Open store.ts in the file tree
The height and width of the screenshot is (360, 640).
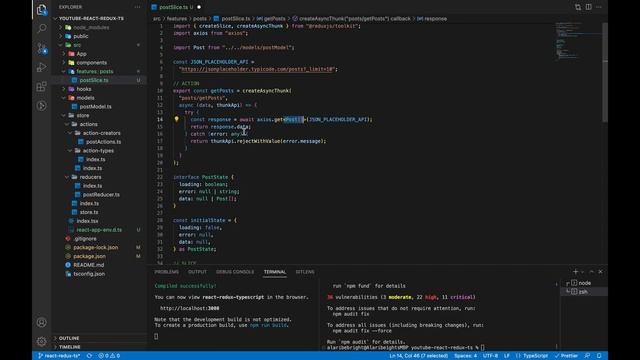point(89,212)
